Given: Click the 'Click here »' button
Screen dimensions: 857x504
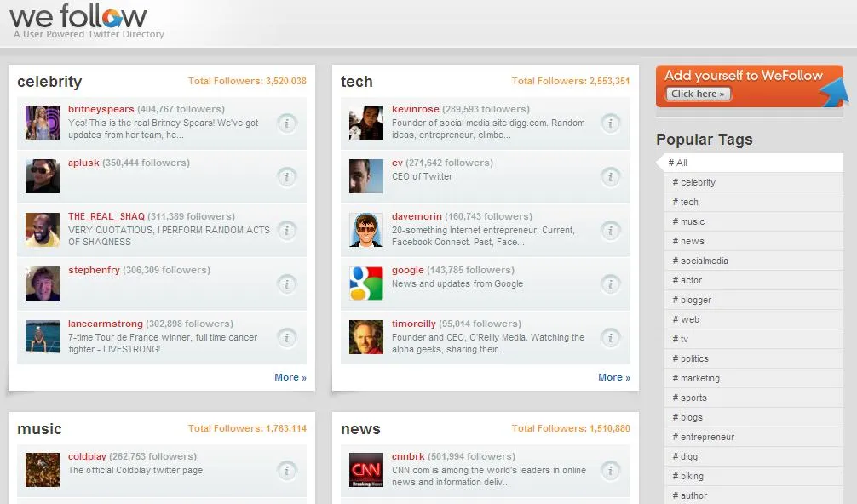Looking at the screenshot, I should pos(698,94).
